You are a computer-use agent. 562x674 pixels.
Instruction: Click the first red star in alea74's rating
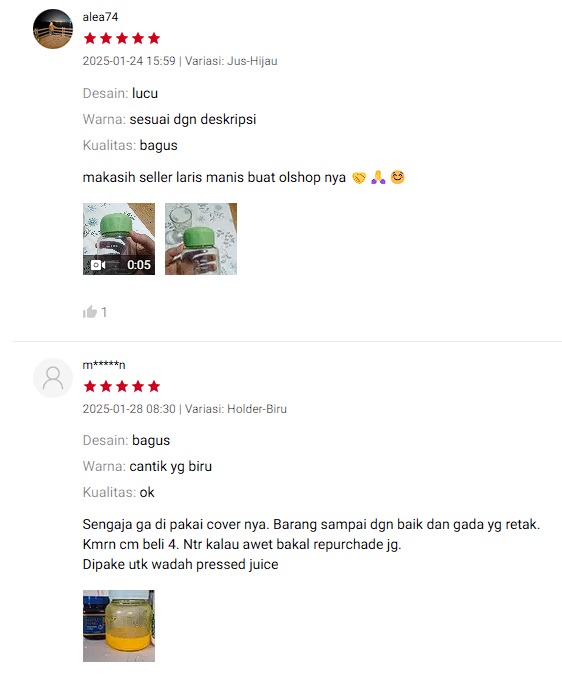pyautogui.click(x=90, y=38)
